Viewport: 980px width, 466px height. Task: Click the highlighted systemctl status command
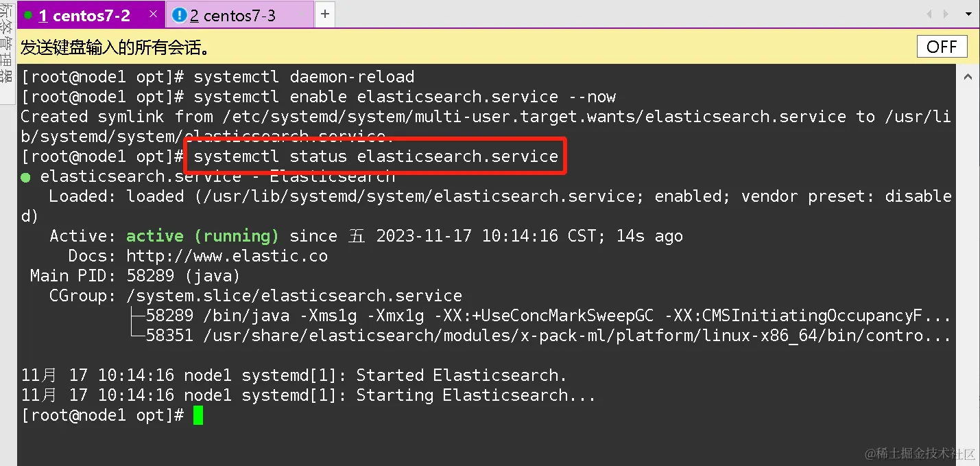376,156
